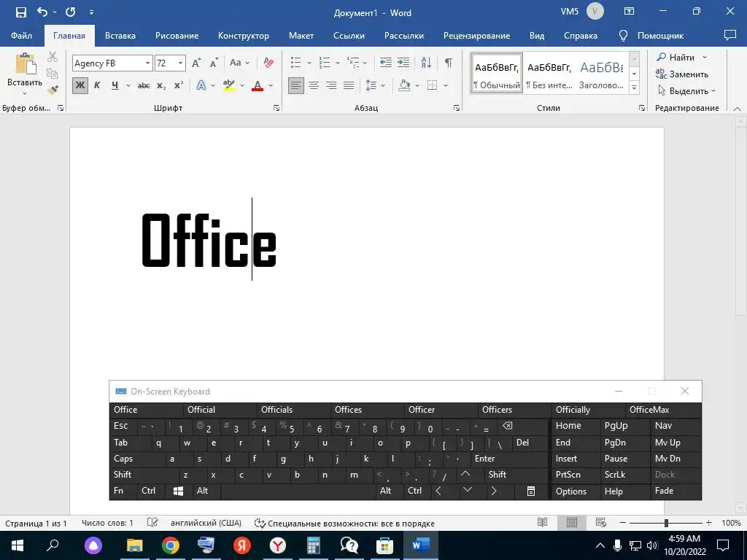Open the spelling check icon in status bar

pos(152,522)
